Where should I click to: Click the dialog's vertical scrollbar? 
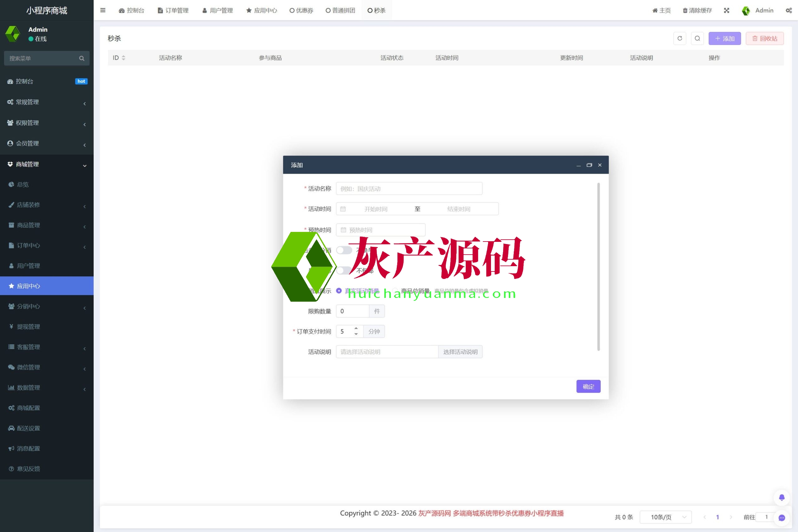[x=598, y=267]
